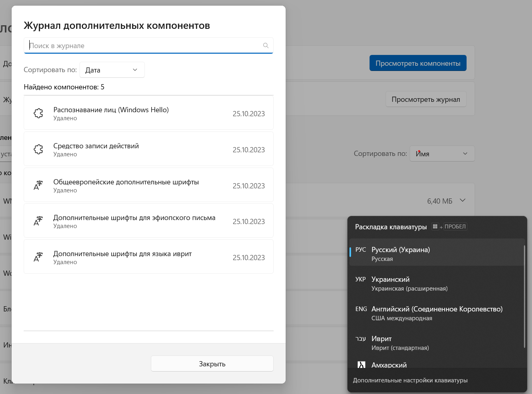Image resolution: width=532 pixels, height=394 pixels.
Task: Click Дополнительные шрифты для языка иврит text
Action: point(122,254)
